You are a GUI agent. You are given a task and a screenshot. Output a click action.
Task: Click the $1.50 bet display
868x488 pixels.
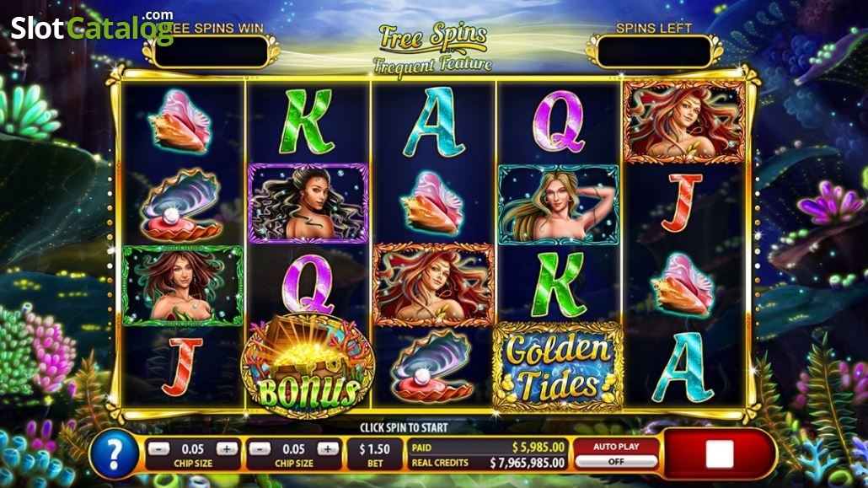point(375,454)
